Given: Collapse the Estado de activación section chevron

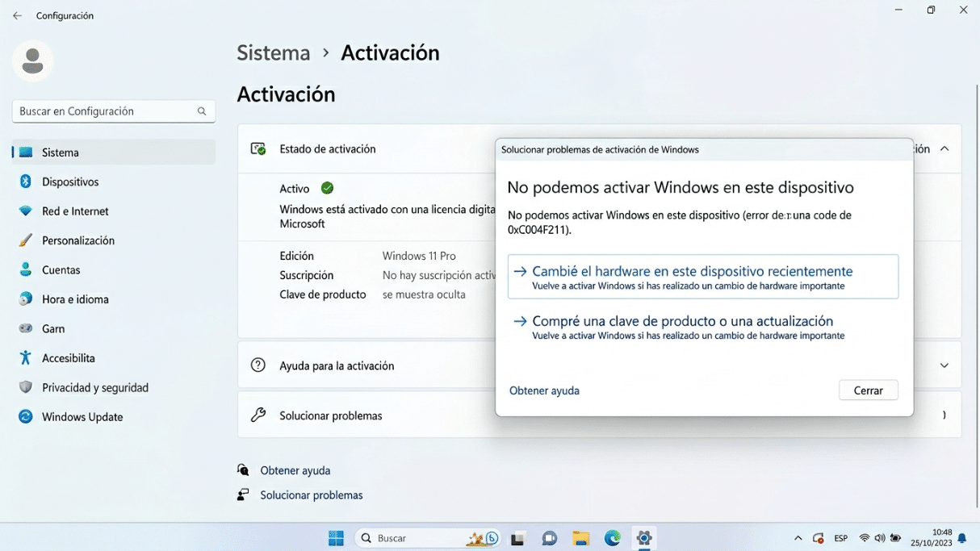Looking at the screenshot, I should coord(944,149).
